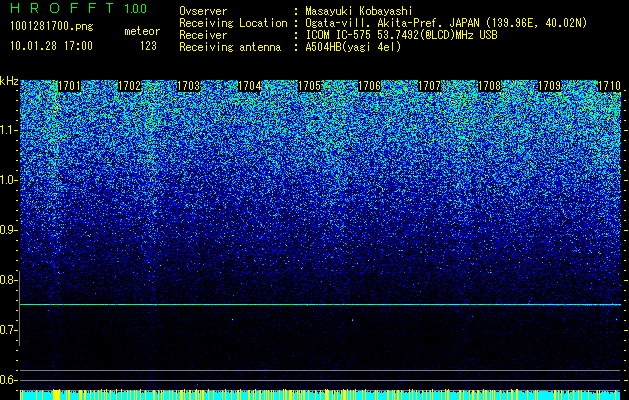Click the 1703 time marker
This screenshot has width=629, height=400.
[189, 86]
